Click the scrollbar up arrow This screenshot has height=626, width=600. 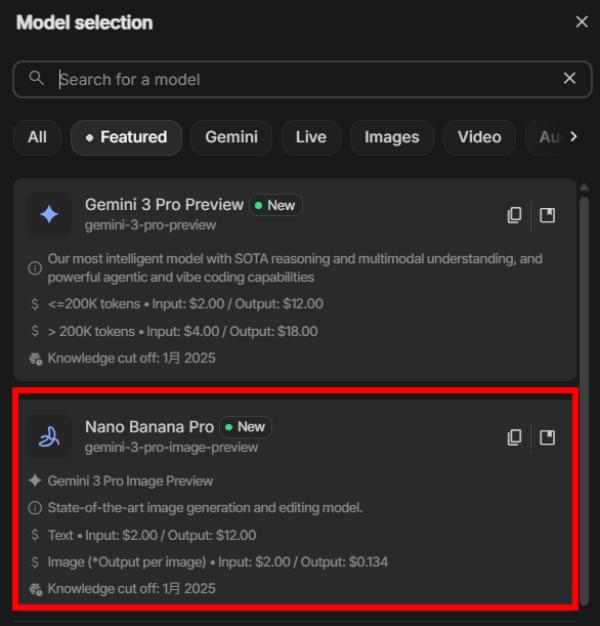tap(584, 187)
